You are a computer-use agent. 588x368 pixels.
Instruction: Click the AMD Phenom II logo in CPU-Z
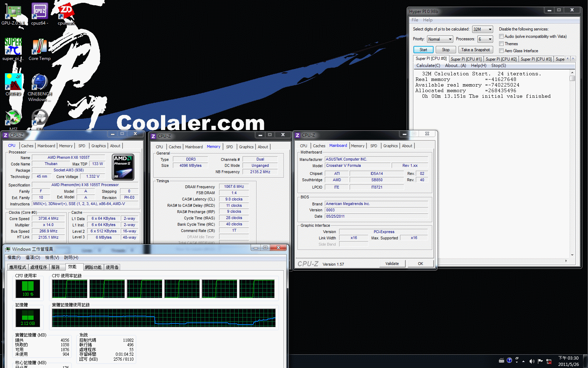123,167
